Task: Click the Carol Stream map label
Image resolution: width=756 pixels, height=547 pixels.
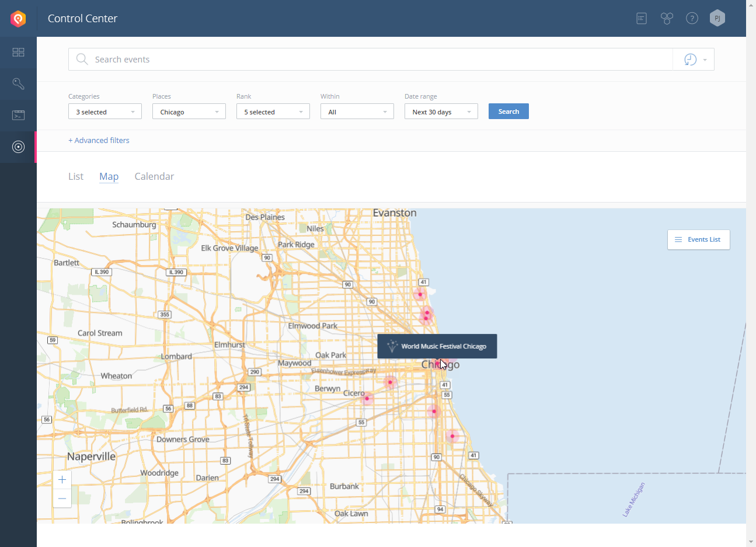Action: (x=100, y=333)
